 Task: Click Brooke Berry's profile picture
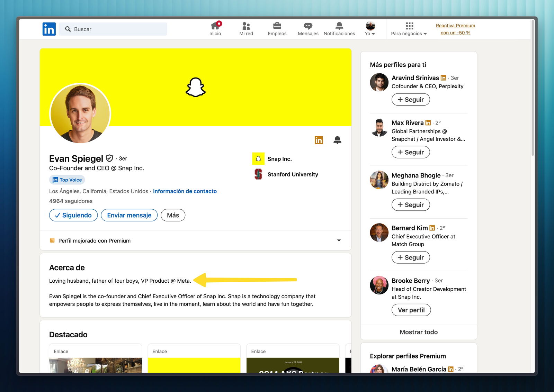click(379, 285)
